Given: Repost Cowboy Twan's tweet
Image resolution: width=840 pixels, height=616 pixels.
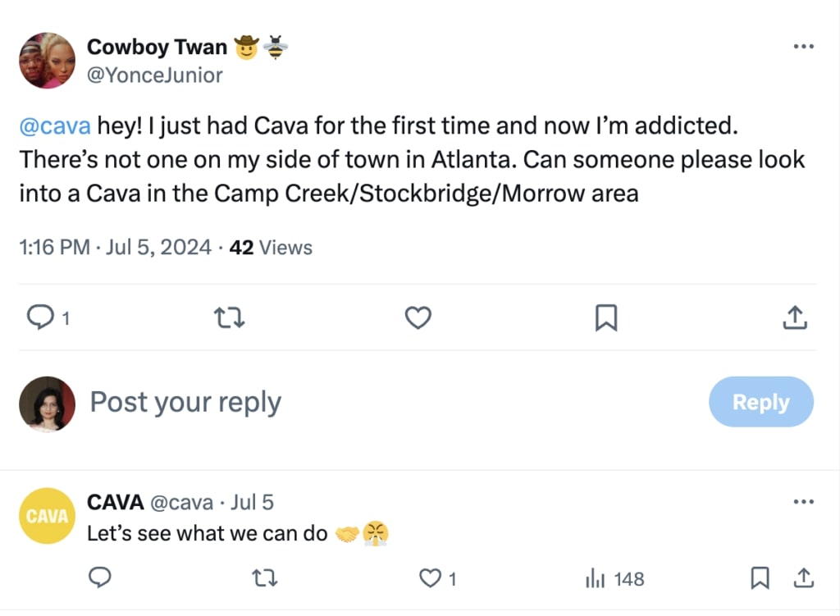Looking at the screenshot, I should pos(229,317).
